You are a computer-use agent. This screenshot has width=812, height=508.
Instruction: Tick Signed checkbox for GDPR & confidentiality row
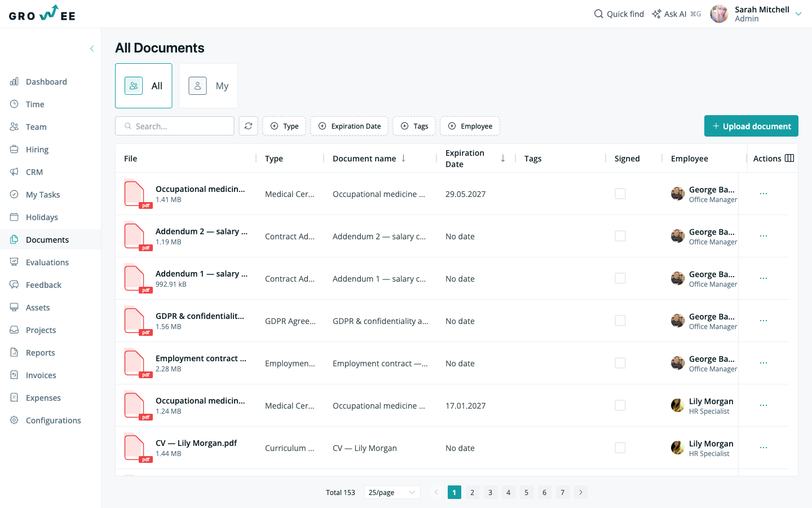point(620,321)
